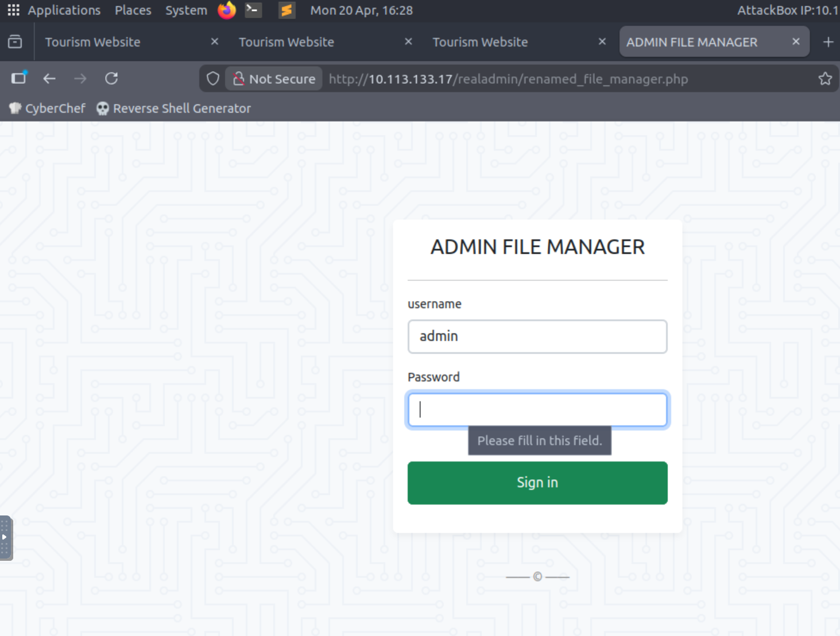Reload the current page
The image size is (840, 636).
coord(111,79)
